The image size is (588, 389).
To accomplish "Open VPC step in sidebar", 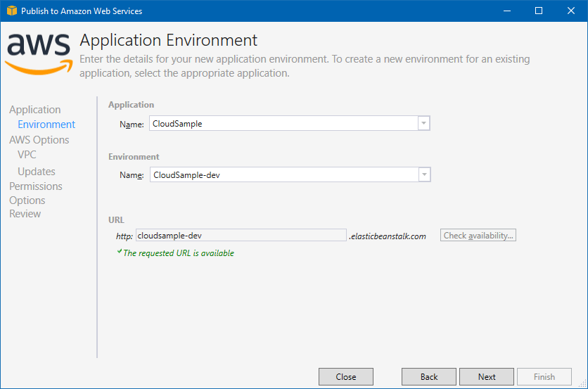I will point(27,155).
